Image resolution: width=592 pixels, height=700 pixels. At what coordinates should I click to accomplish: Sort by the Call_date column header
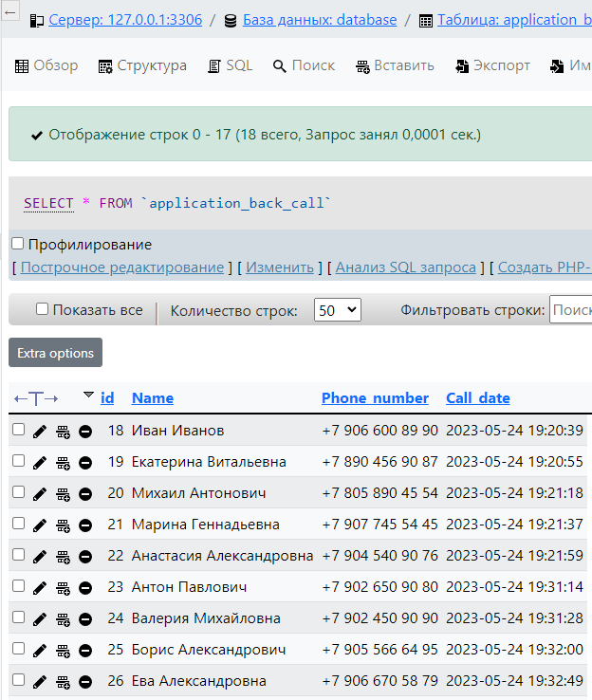[x=478, y=397]
